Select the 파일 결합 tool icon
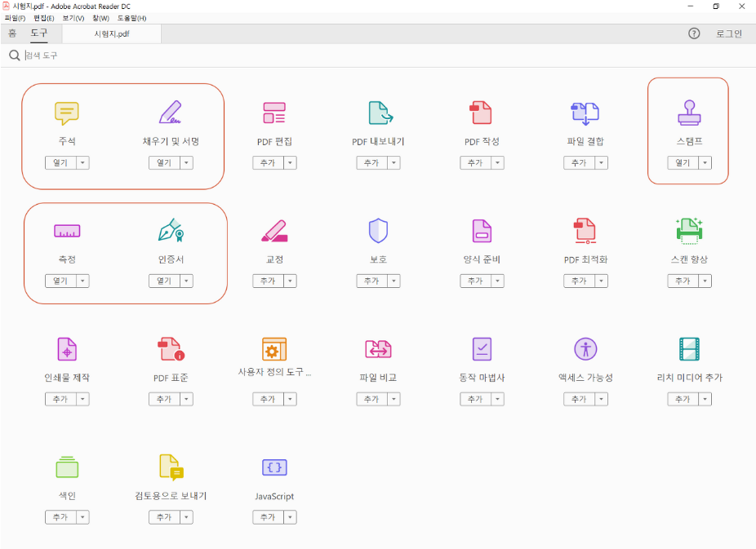 [585, 113]
